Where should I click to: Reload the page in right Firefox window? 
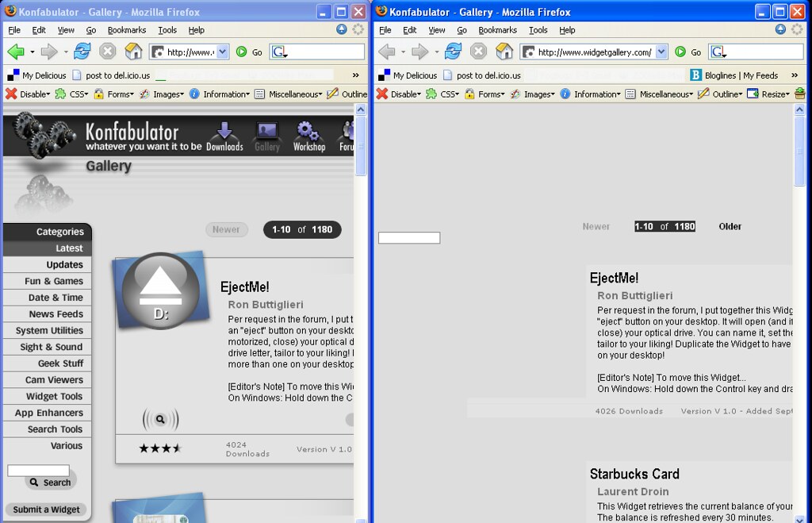[x=453, y=52]
